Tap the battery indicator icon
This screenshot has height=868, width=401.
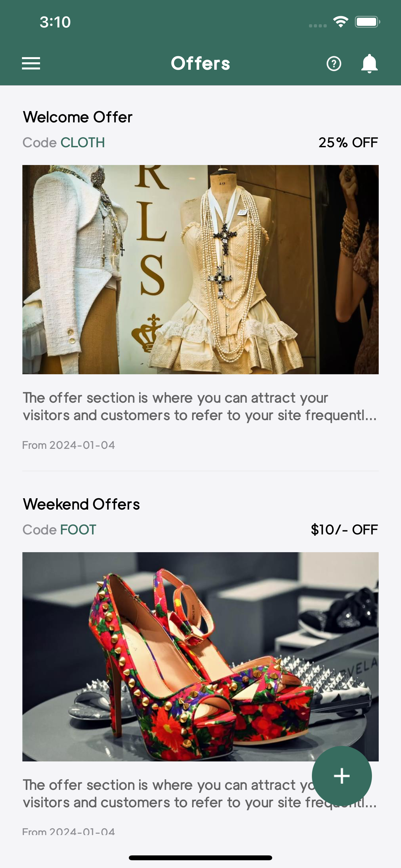[x=367, y=22]
